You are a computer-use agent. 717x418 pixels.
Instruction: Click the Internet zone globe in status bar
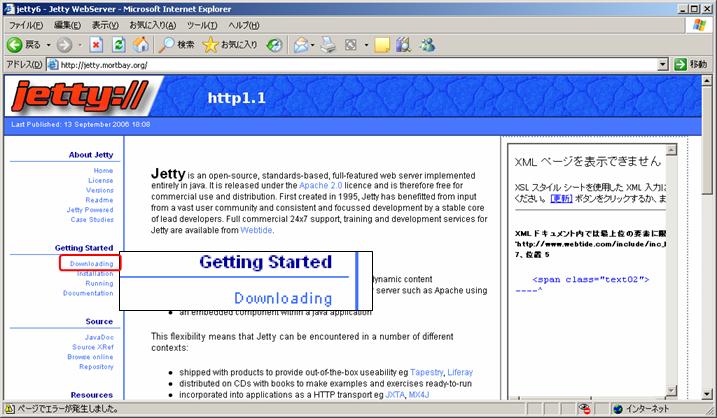click(x=618, y=408)
